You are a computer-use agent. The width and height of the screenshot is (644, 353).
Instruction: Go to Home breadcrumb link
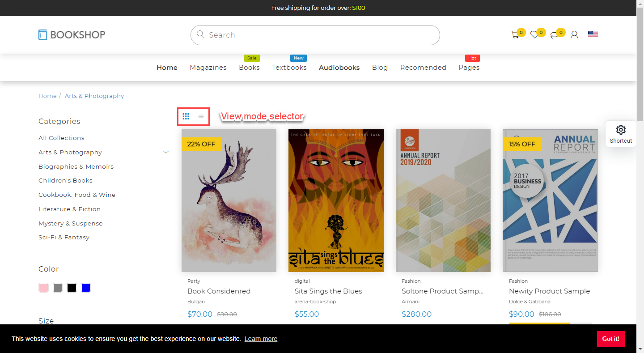point(47,96)
